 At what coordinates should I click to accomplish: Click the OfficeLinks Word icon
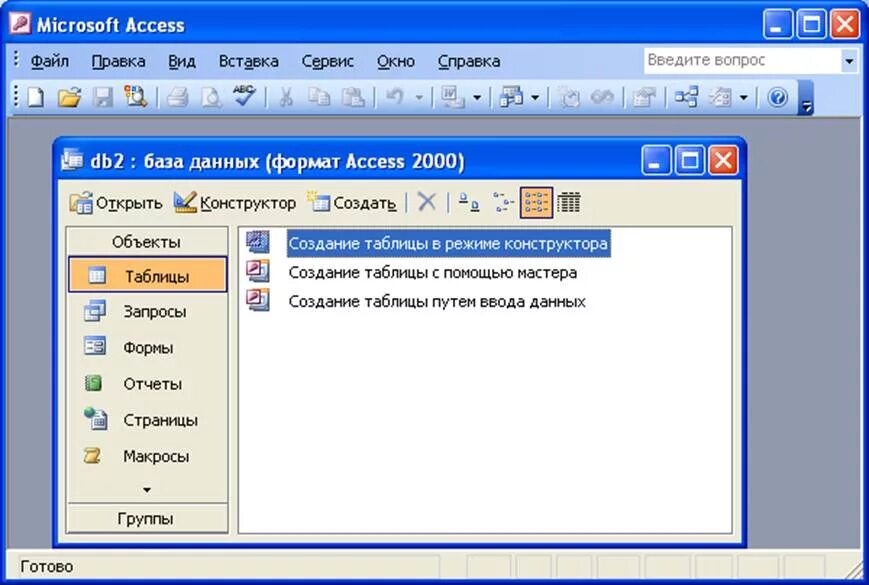pyautogui.click(x=452, y=98)
